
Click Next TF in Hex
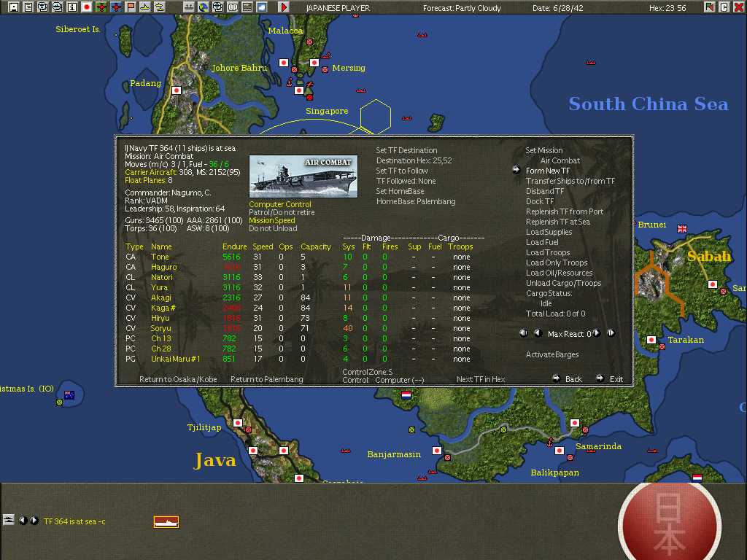click(481, 379)
